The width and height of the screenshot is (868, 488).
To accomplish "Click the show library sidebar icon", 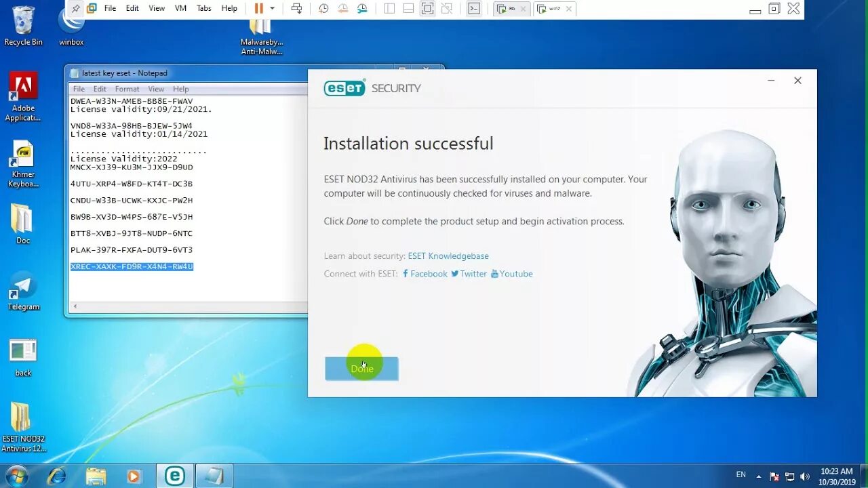I will point(389,8).
